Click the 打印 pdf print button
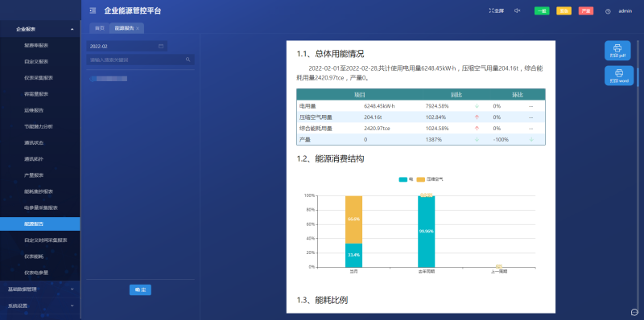This screenshot has width=644, height=320. pos(617,51)
